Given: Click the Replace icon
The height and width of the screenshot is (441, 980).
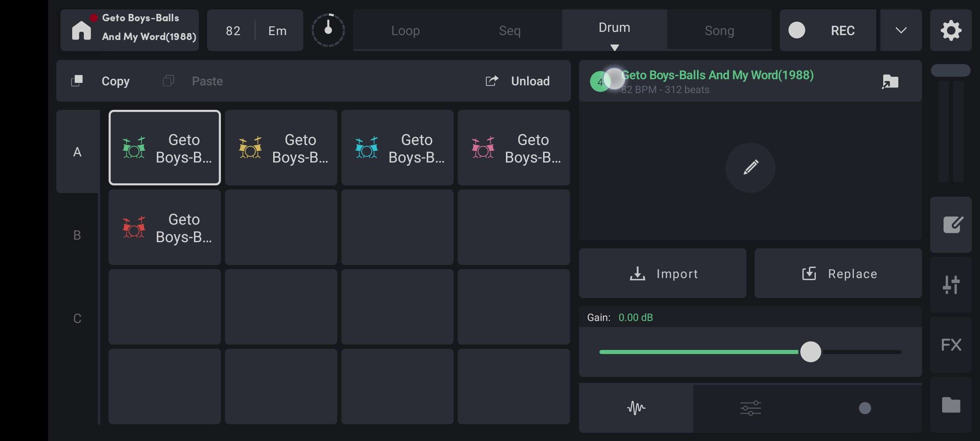Looking at the screenshot, I should (809, 274).
